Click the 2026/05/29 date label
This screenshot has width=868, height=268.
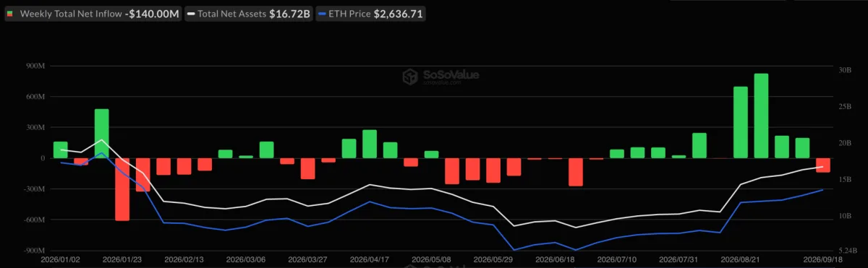coord(493,259)
